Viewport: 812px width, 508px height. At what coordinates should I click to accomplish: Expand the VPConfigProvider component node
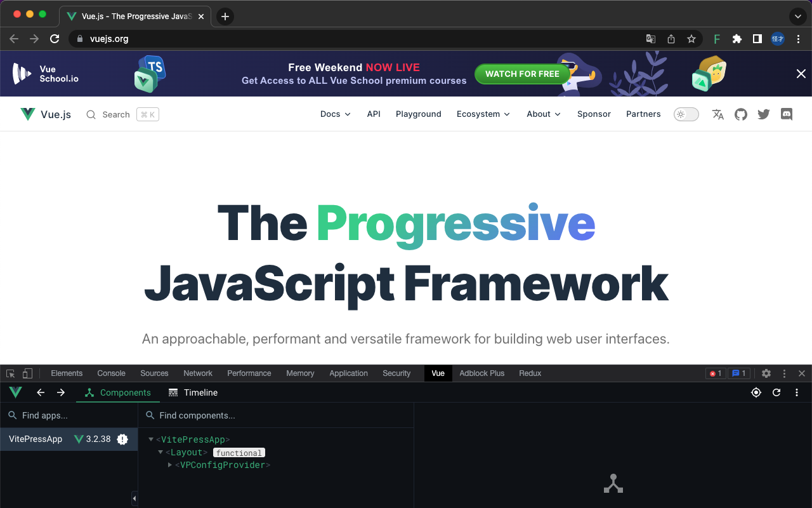169,465
